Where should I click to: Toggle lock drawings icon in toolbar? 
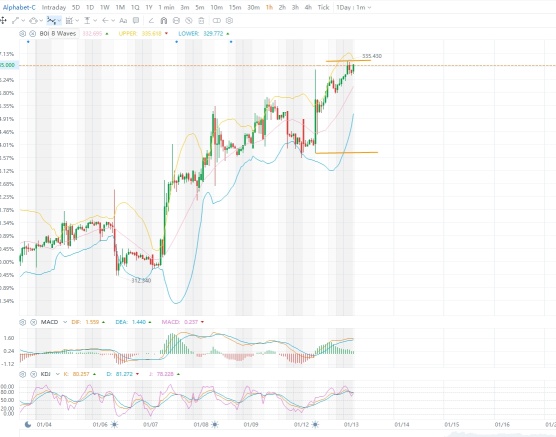click(x=176, y=21)
